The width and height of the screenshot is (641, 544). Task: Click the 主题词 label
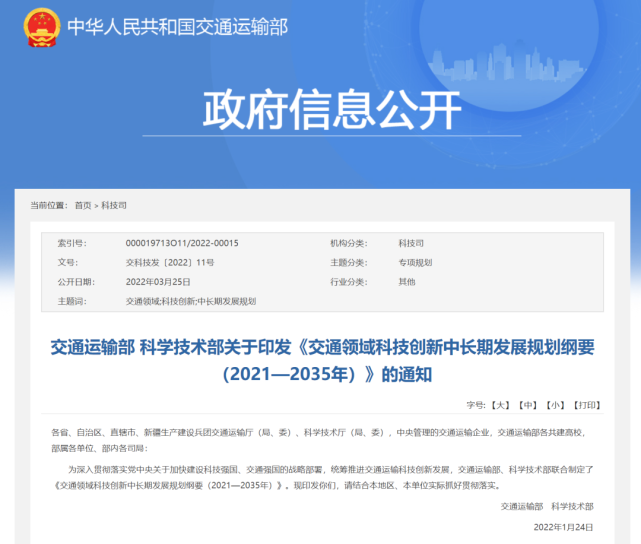[x=72, y=301]
